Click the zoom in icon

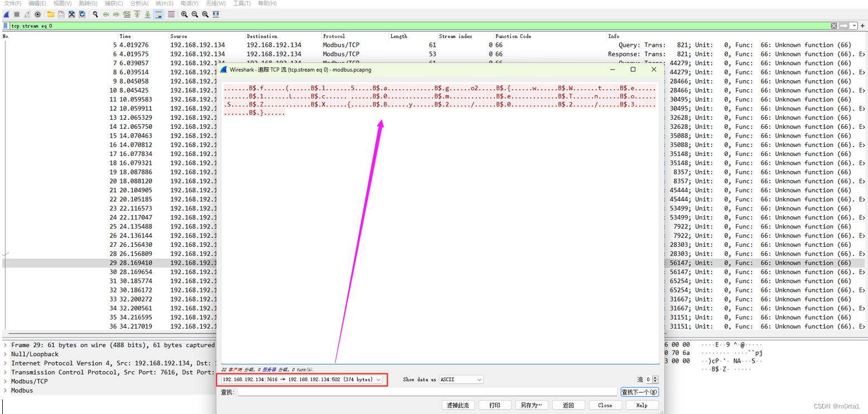click(184, 14)
